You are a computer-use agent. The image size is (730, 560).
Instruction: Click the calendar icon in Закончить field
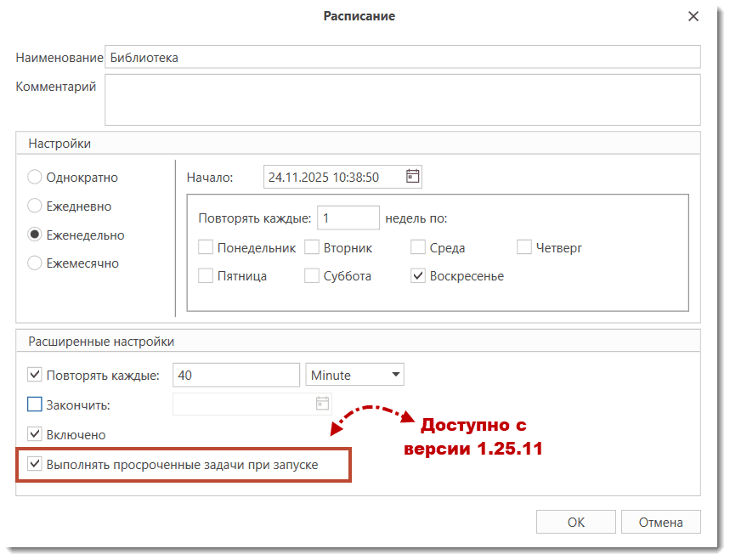click(x=322, y=404)
